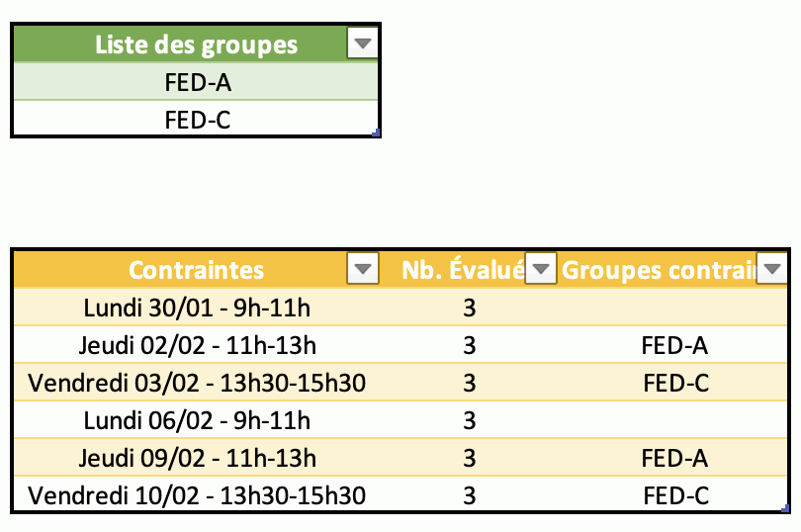This screenshot has width=801, height=532.
Task: Open the Groupes contraints filter arrow
Action: [x=771, y=269]
